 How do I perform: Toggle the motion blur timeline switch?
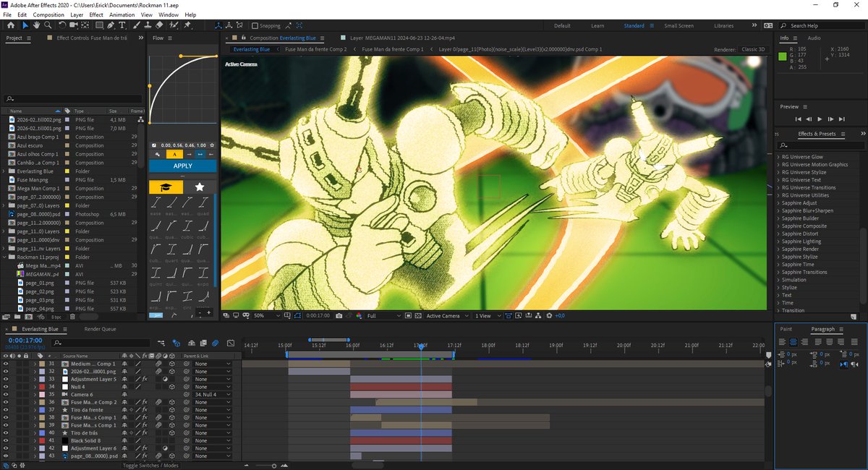coord(215,343)
